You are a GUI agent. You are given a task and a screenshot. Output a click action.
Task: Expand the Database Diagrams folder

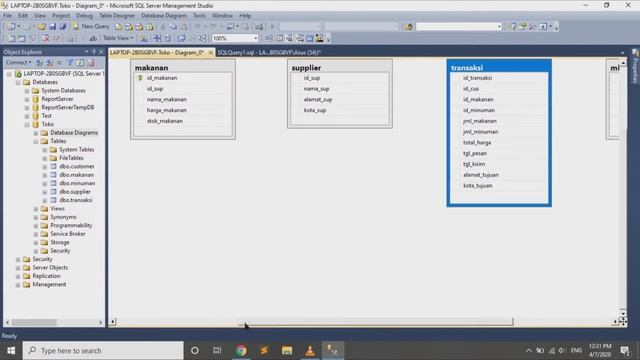36,133
